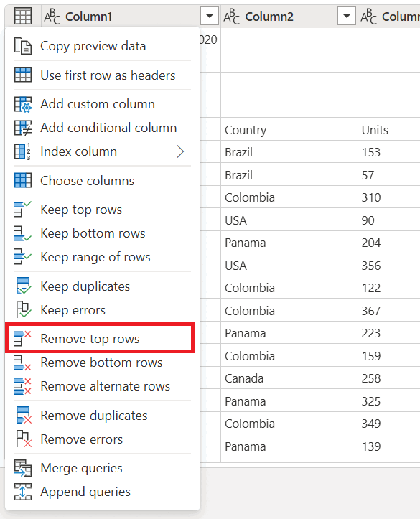Expand the Index column submenu chevron

[180, 151]
